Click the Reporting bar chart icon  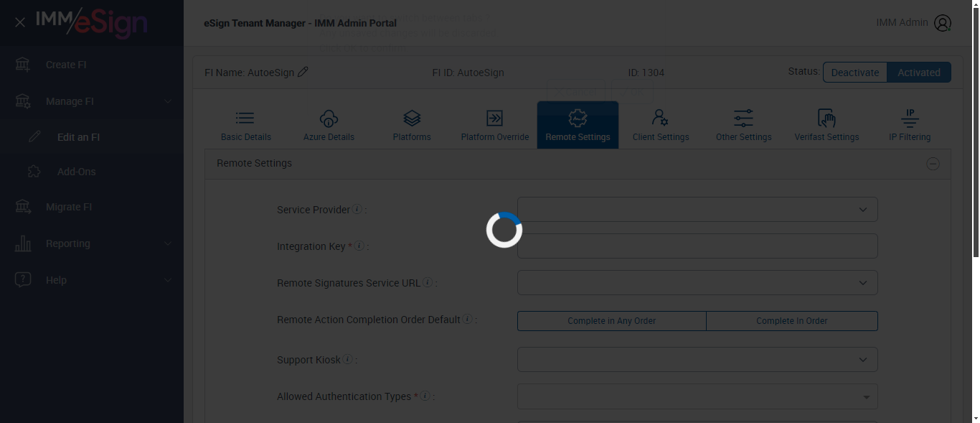coord(23,243)
